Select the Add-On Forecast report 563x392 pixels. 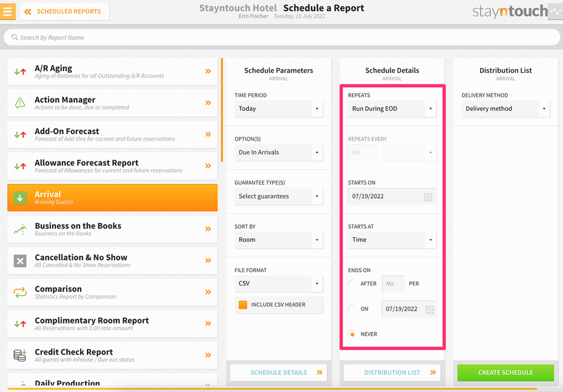pyautogui.click(x=113, y=135)
